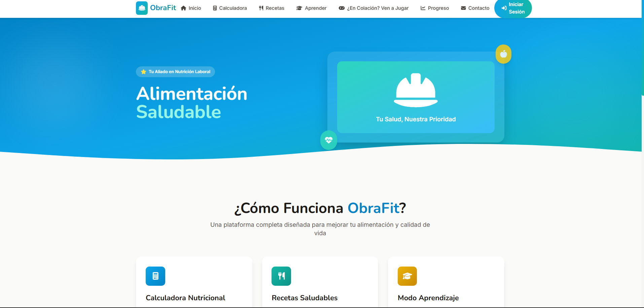Click the heartbeat badge icon
This screenshot has width=644, height=308.
pos(328,140)
